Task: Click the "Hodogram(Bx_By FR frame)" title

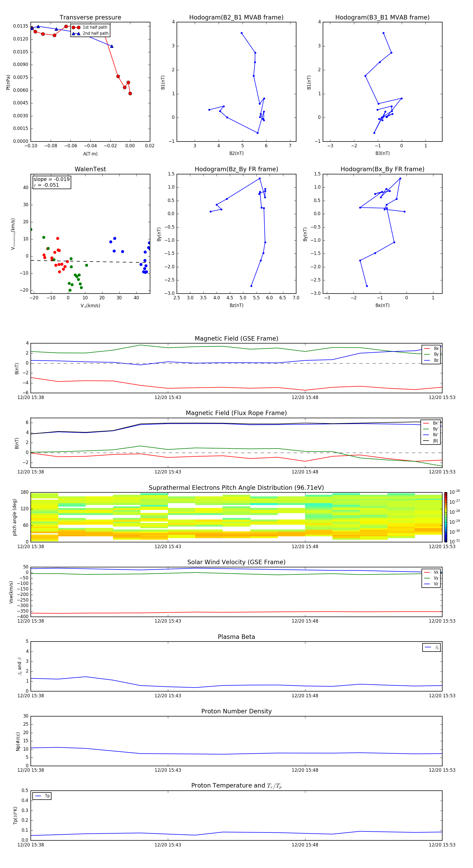Action: click(x=382, y=169)
